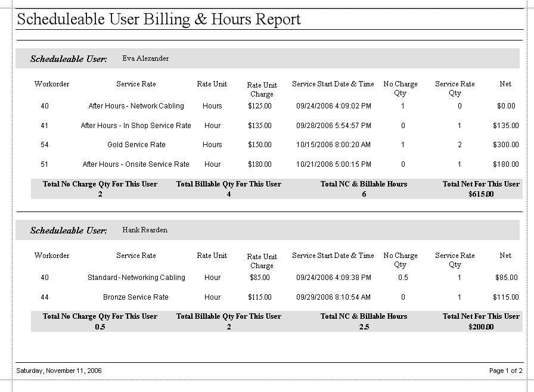Click date 09/24/2006 4:09:38 PM

(333, 278)
